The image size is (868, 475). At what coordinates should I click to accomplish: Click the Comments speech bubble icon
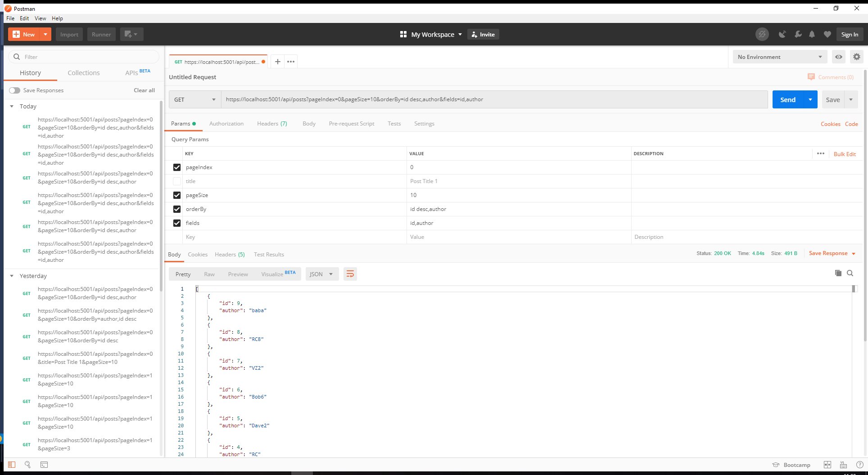point(811,77)
